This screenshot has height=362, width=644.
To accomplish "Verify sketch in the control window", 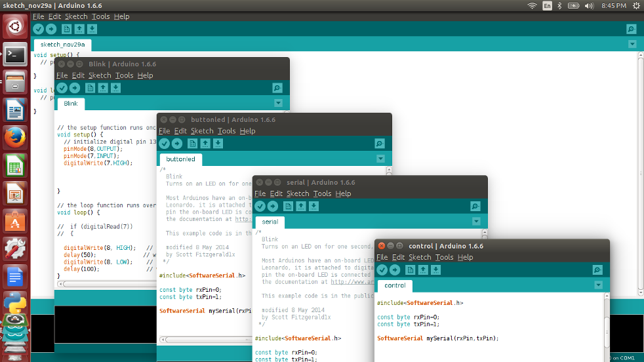I will click(x=382, y=270).
